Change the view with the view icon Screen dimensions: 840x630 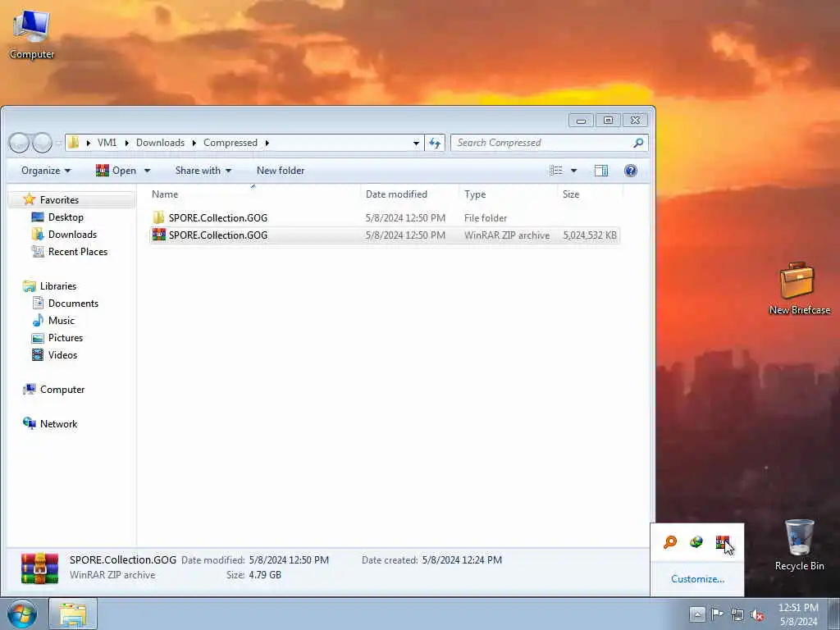(x=556, y=171)
